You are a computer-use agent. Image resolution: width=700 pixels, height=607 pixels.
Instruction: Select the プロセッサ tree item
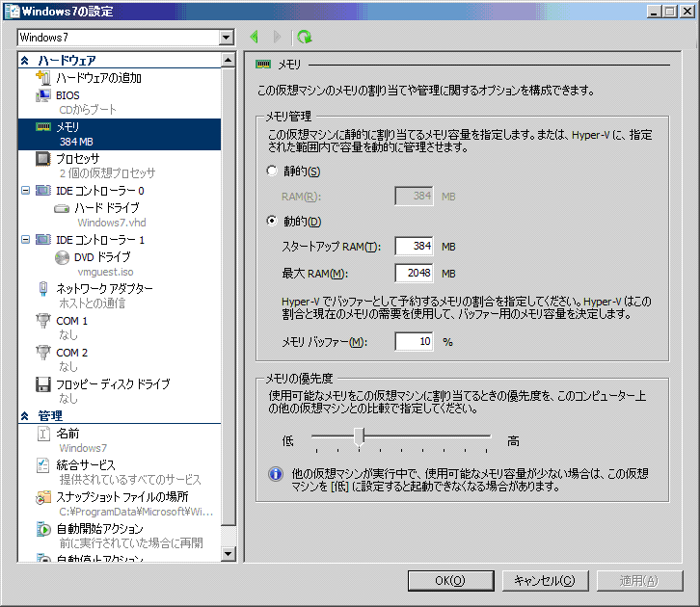(x=78, y=159)
